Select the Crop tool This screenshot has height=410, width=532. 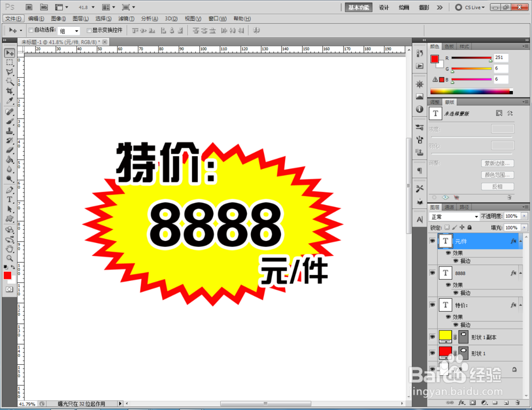point(9,91)
